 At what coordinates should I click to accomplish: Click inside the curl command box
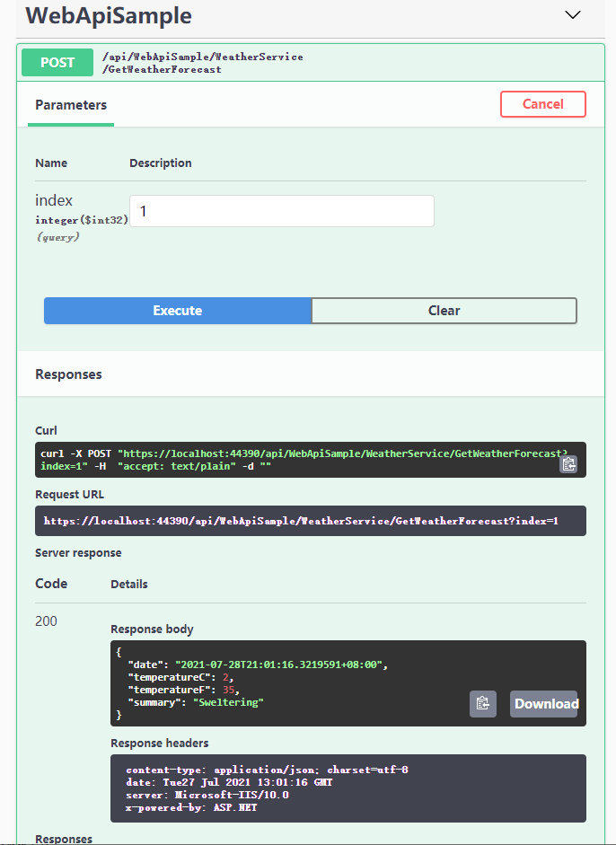(311, 460)
